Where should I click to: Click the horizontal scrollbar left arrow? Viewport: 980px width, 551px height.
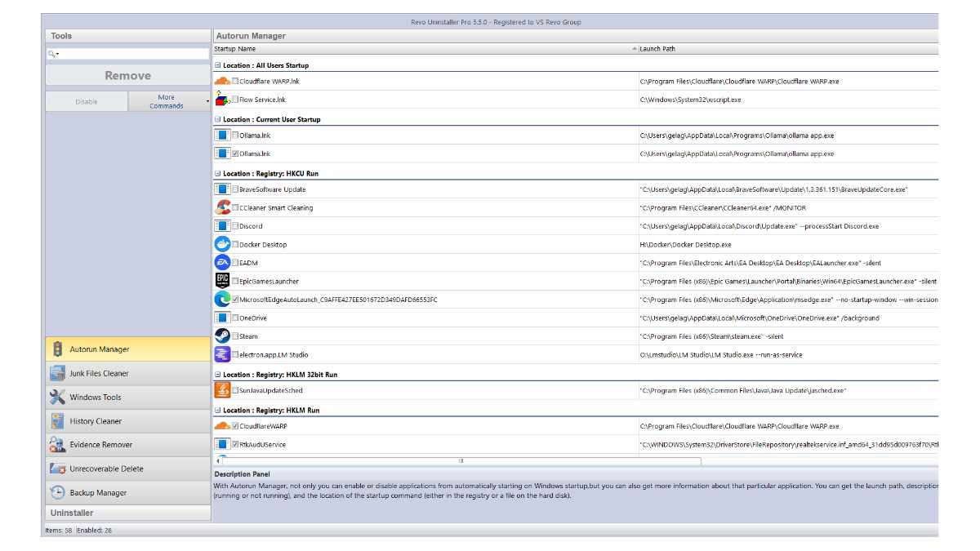point(217,461)
